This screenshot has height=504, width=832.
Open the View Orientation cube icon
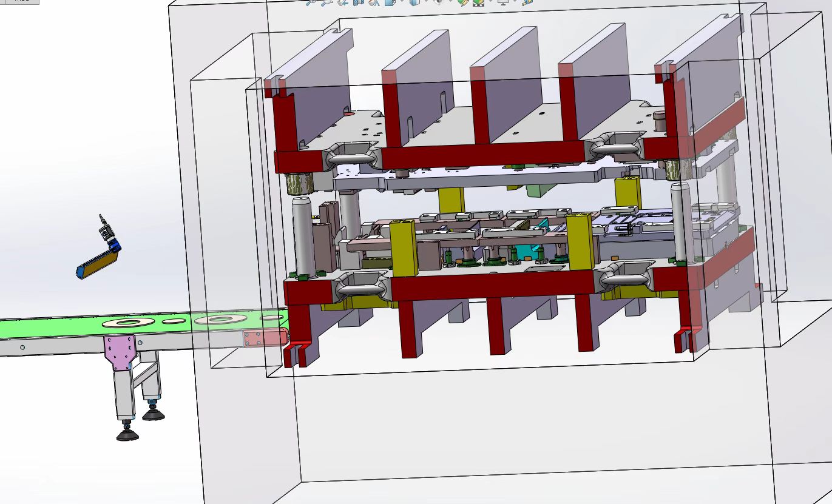[390, 2]
